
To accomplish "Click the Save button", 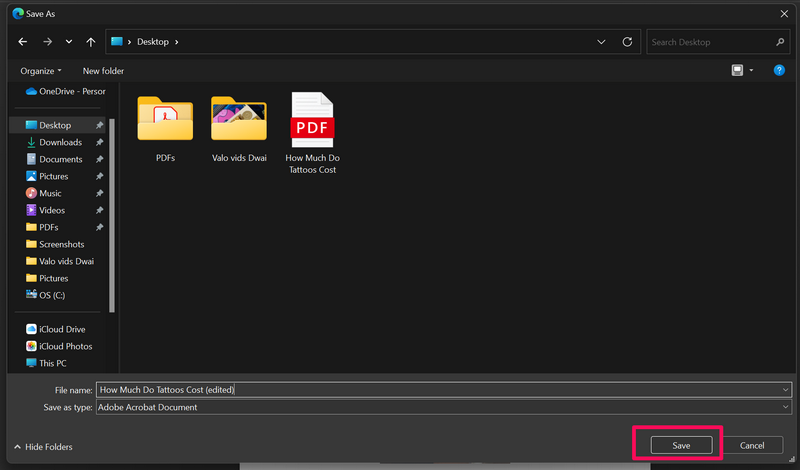I will [x=681, y=445].
